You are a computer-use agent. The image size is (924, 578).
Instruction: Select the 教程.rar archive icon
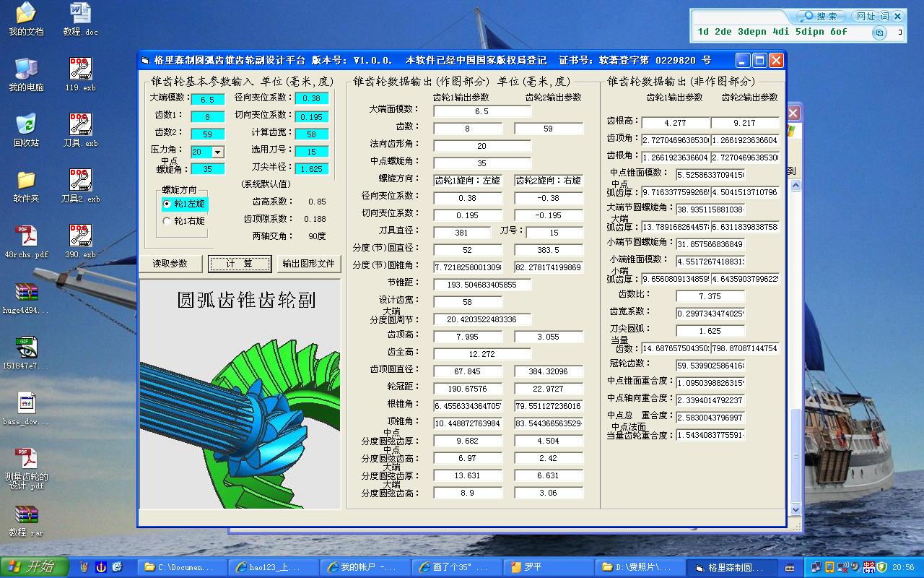(26, 519)
